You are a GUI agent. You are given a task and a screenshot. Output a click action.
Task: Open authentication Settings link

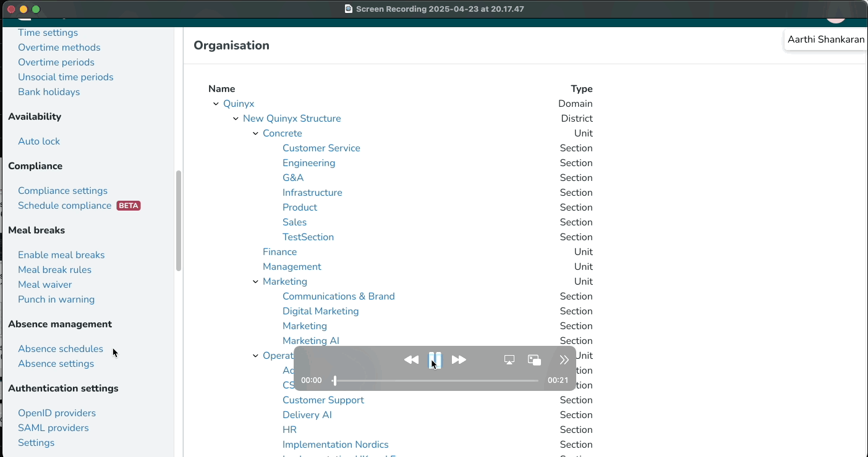tap(36, 443)
